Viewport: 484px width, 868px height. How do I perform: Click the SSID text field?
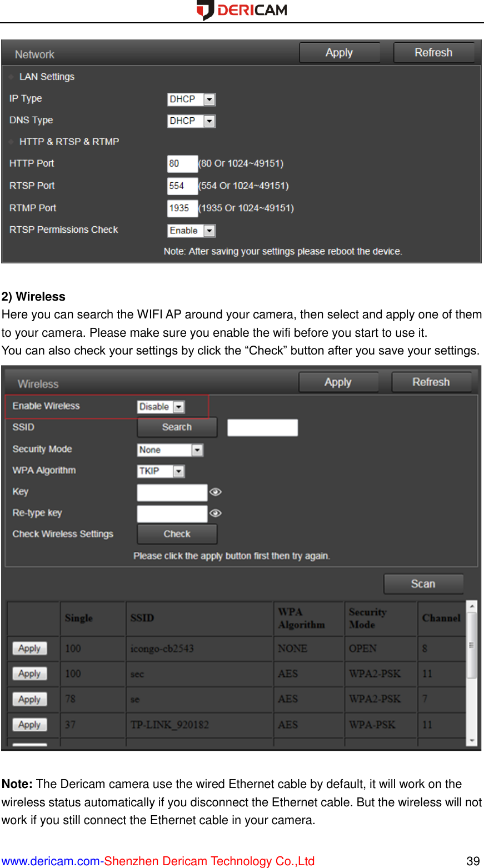262,428
